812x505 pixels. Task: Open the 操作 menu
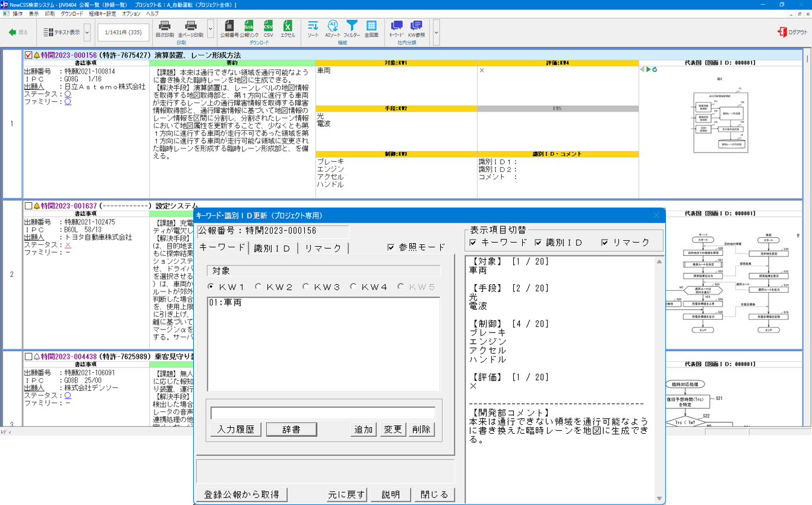pos(18,13)
